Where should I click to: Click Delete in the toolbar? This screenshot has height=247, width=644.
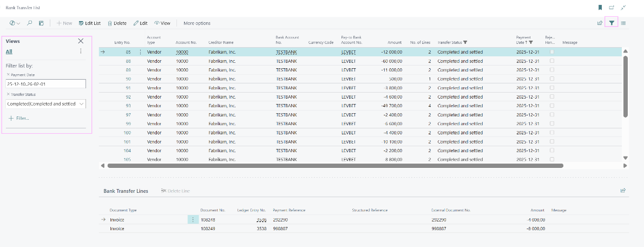pos(117,23)
